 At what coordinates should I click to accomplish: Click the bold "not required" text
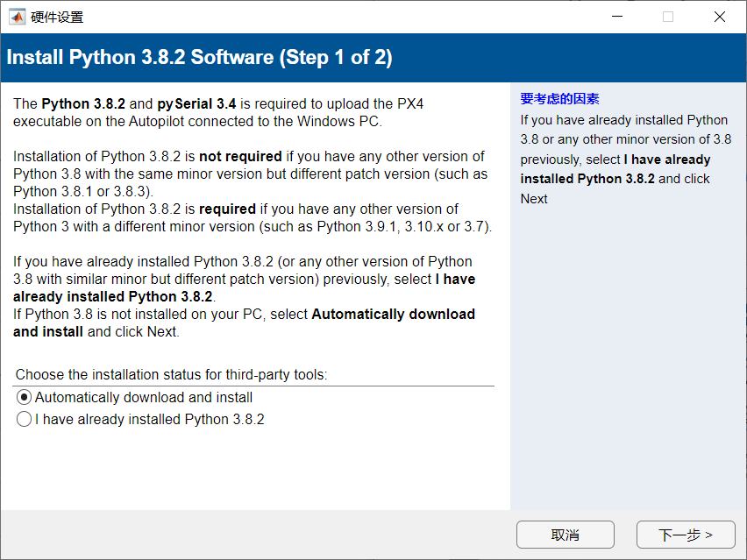coord(240,156)
